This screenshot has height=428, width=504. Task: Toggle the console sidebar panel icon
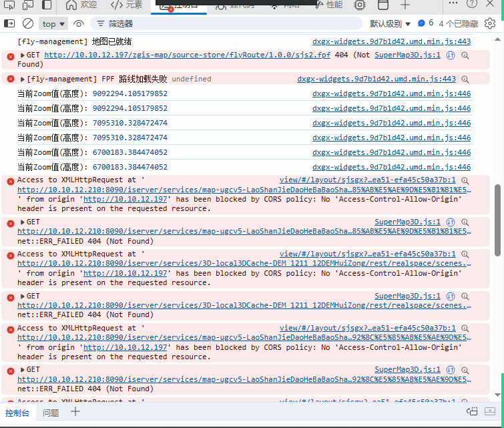click(x=9, y=23)
